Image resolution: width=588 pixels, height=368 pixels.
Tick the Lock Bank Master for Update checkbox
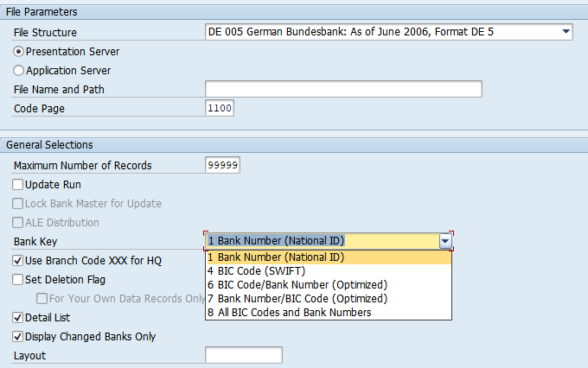point(18,204)
